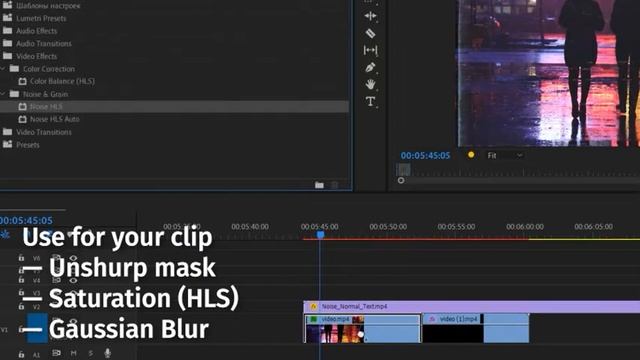
Task: Click ruler at 00:06:00:00
Action: pos(524,227)
